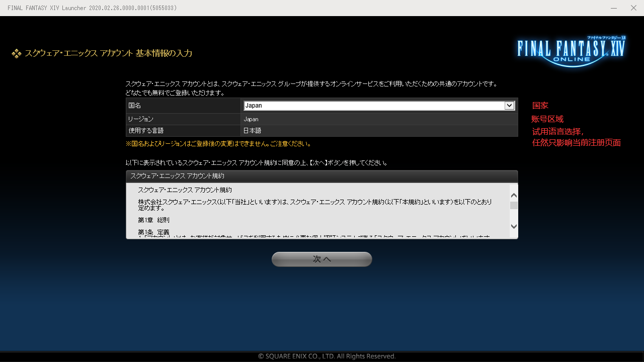Viewport: 644px width, 362px height.
Task: Click the Japan value in リージョン row
Action: pos(251,119)
